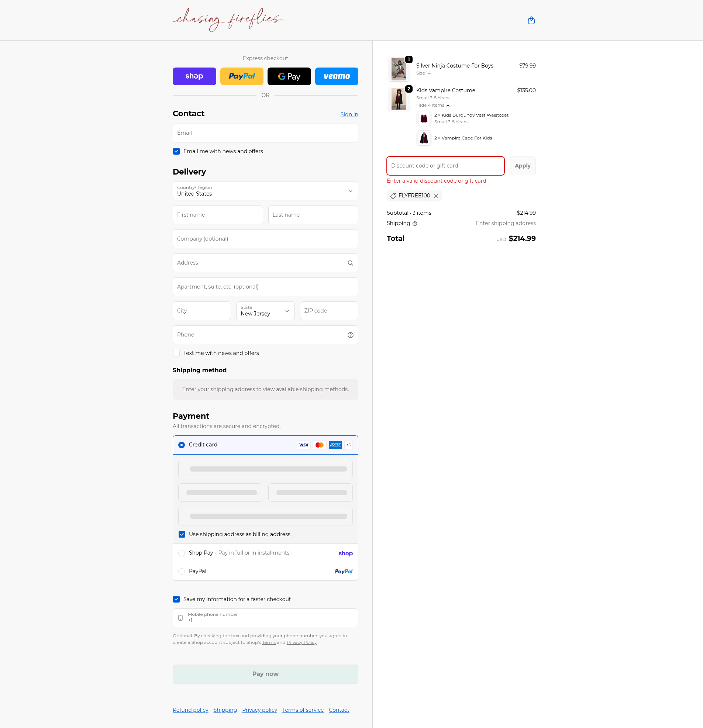Open the Refund policy link
The width and height of the screenshot is (703, 728).
pyautogui.click(x=190, y=710)
